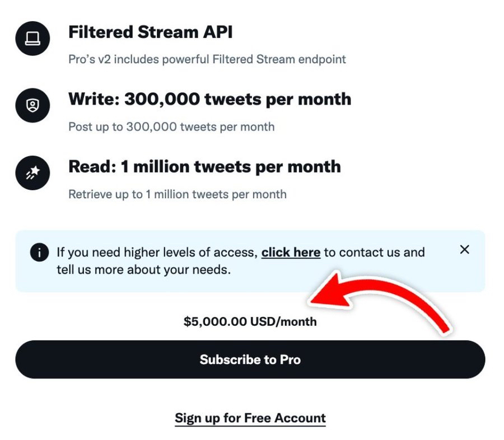This screenshot has height=440, width=504.
Task: Select the Filtered Stream API heading
Action: tap(150, 32)
